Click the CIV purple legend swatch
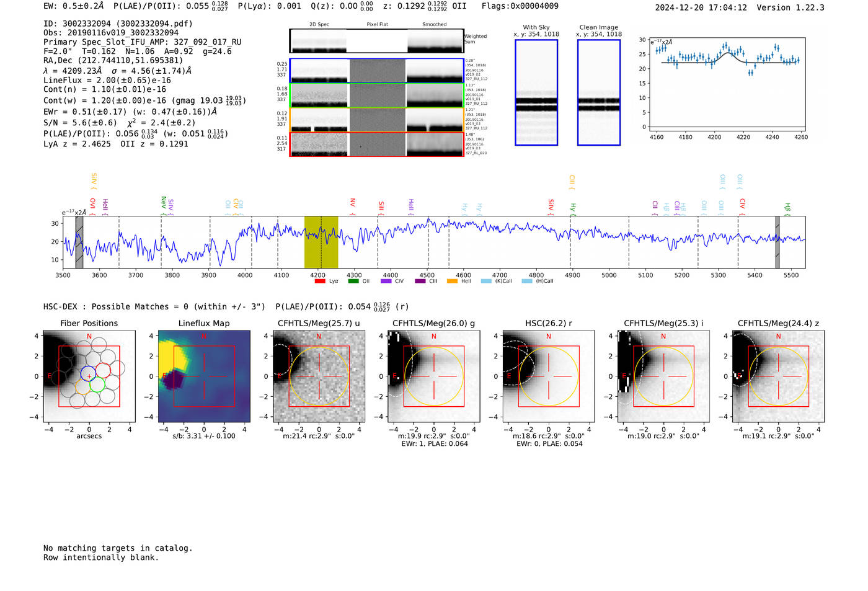This screenshot has height=591, width=868. click(386, 281)
